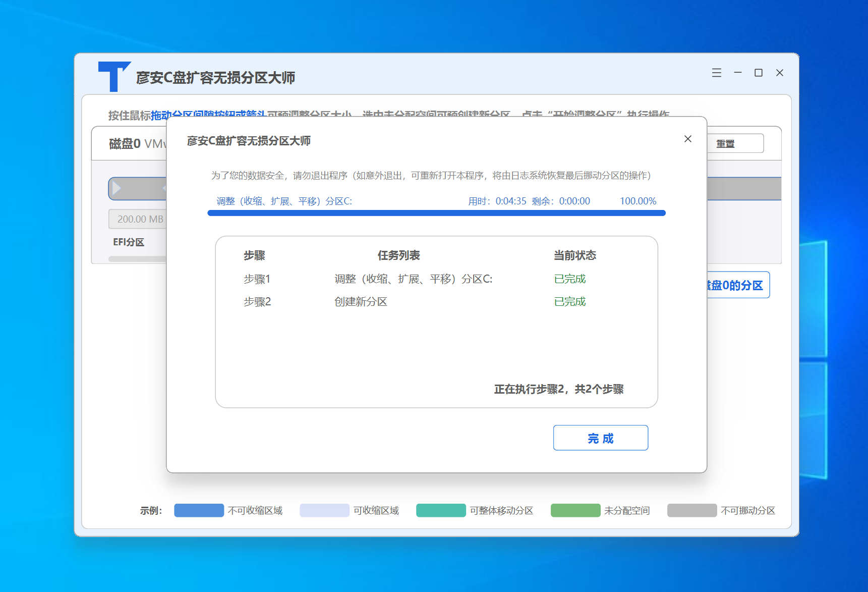Click the 完成 button in the dialog
The width and height of the screenshot is (868, 592).
[600, 438]
